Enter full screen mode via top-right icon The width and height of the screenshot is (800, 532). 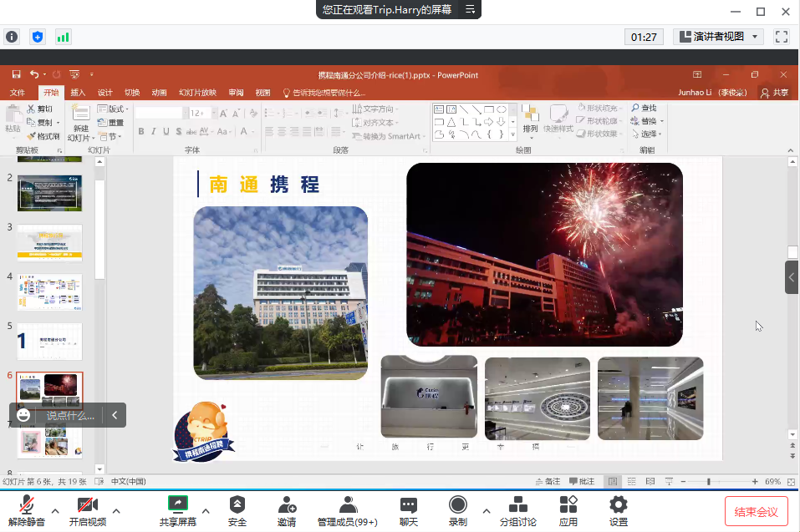coord(782,37)
